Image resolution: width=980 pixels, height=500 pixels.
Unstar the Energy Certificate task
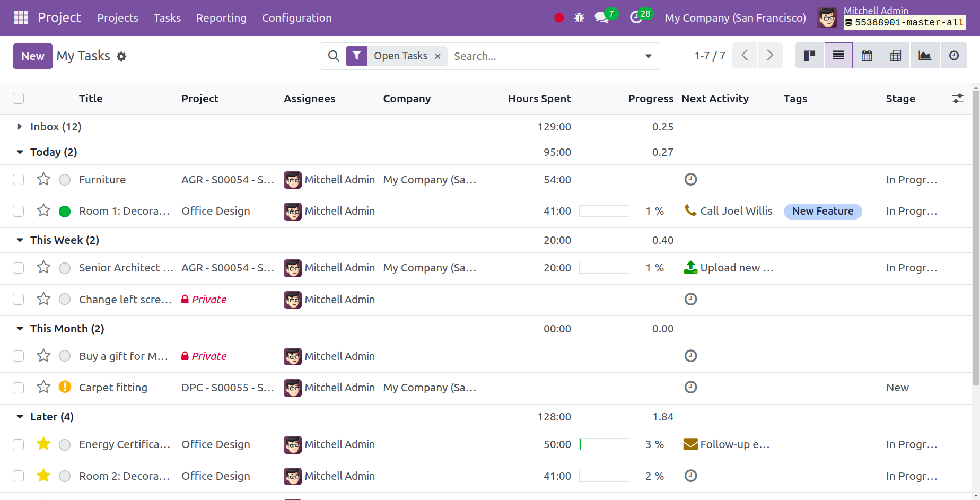(x=43, y=444)
